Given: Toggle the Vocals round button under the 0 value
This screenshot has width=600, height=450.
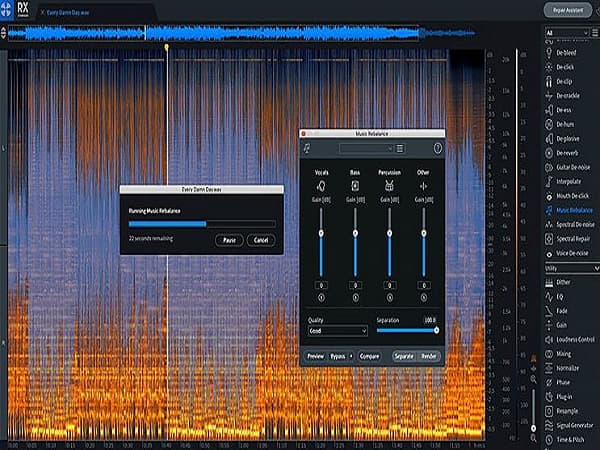Looking at the screenshot, I should tap(321, 297).
